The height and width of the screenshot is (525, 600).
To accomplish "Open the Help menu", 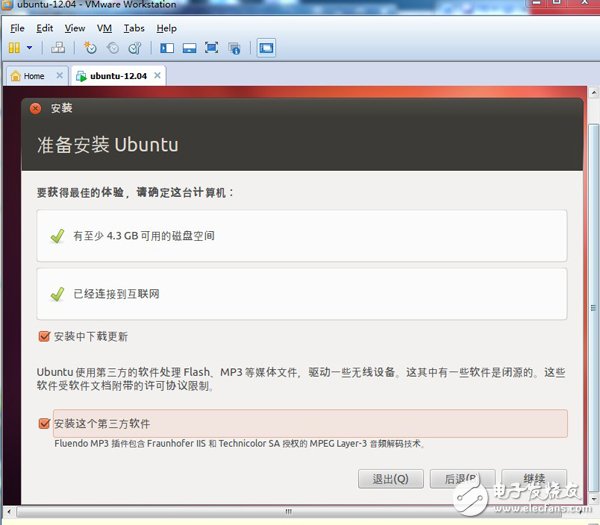I will [166, 28].
